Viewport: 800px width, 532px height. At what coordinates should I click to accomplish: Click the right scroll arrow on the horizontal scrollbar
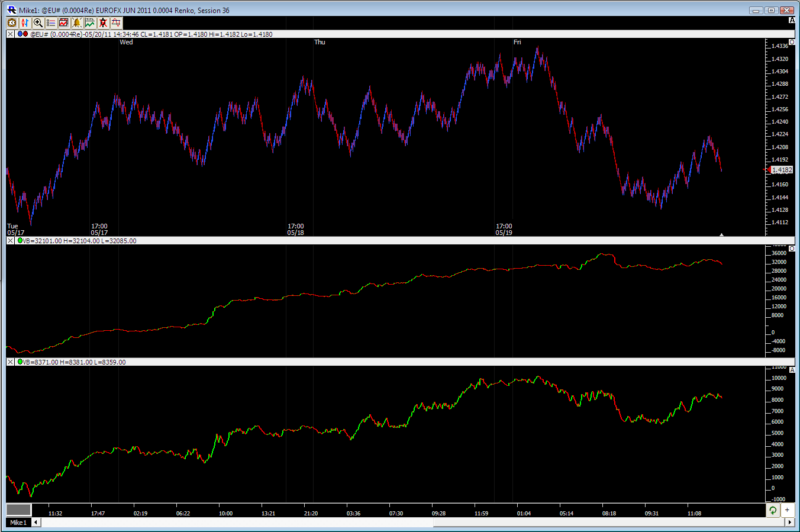coord(789,523)
